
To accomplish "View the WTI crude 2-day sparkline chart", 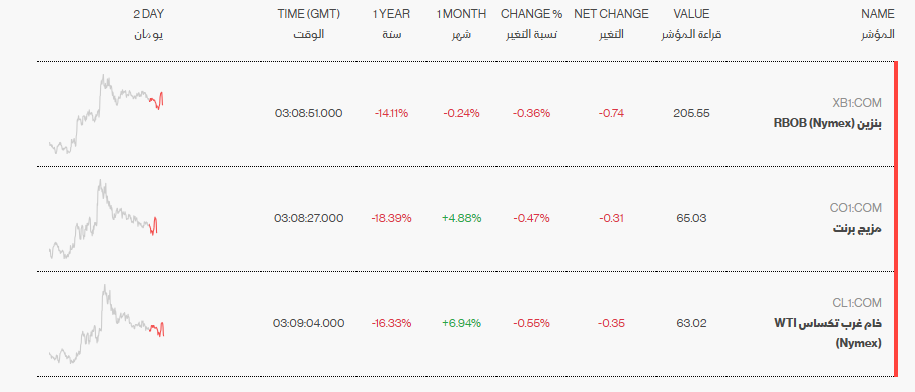I will click(x=106, y=324).
